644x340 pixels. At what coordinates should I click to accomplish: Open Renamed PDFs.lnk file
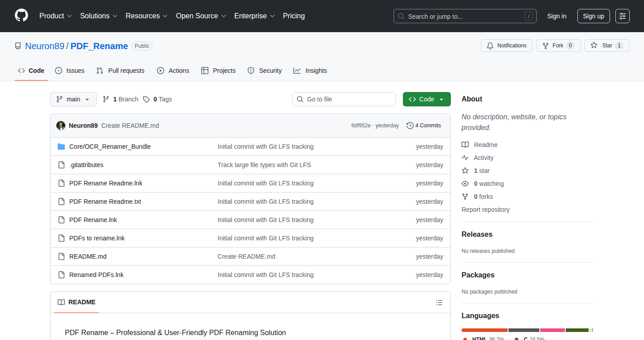(x=97, y=275)
